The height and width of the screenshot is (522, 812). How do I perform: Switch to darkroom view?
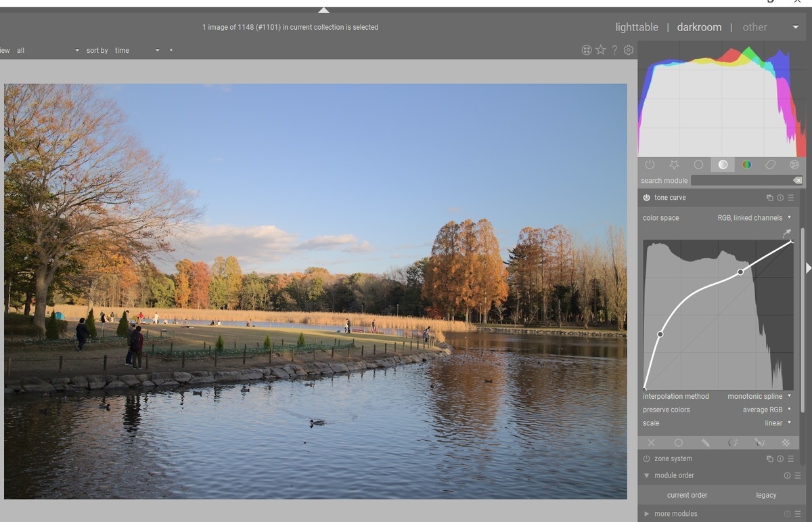pos(699,27)
